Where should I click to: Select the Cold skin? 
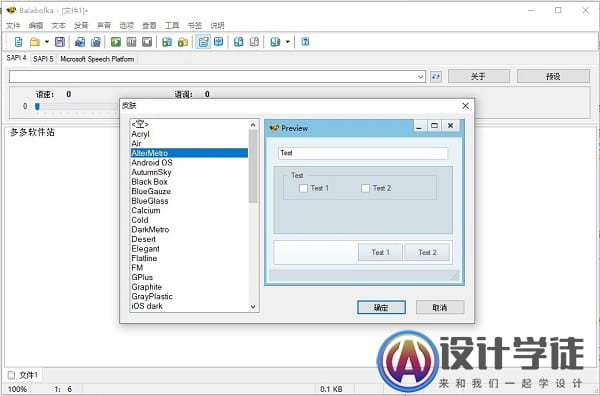[x=189, y=220]
